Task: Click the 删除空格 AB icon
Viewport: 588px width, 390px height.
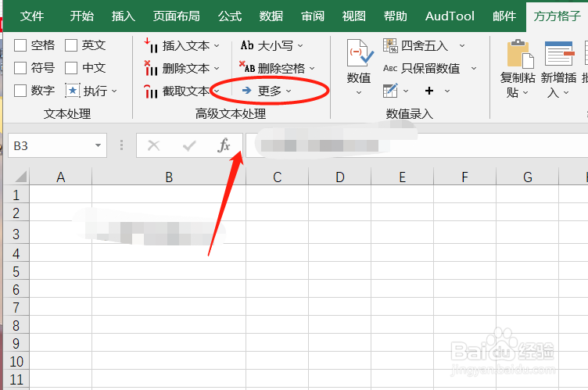Action: [x=247, y=67]
